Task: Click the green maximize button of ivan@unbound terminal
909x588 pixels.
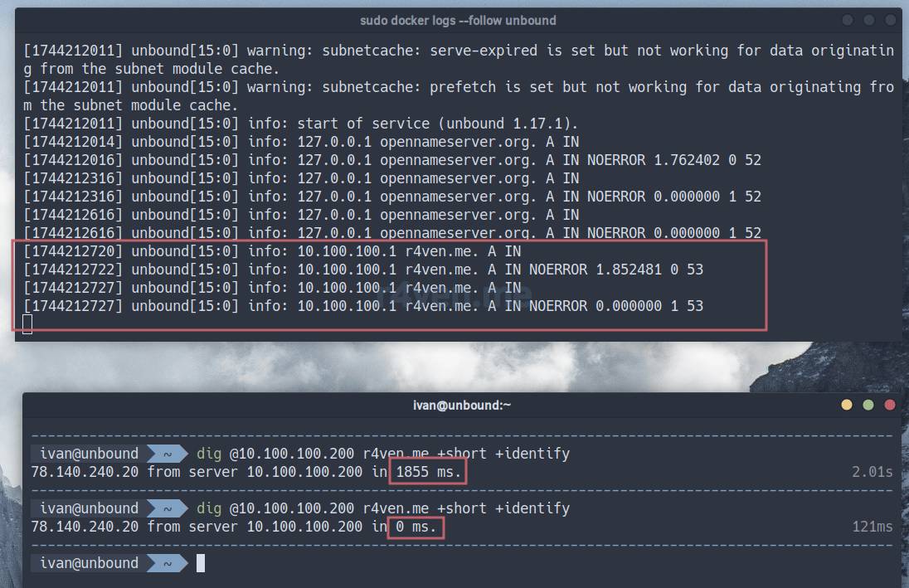Action: pos(868,405)
